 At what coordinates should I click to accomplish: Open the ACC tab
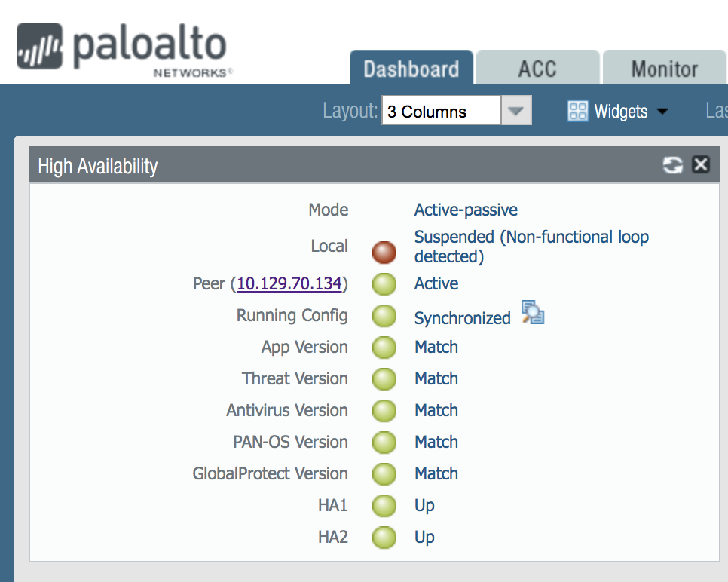click(x=537, y=69)
